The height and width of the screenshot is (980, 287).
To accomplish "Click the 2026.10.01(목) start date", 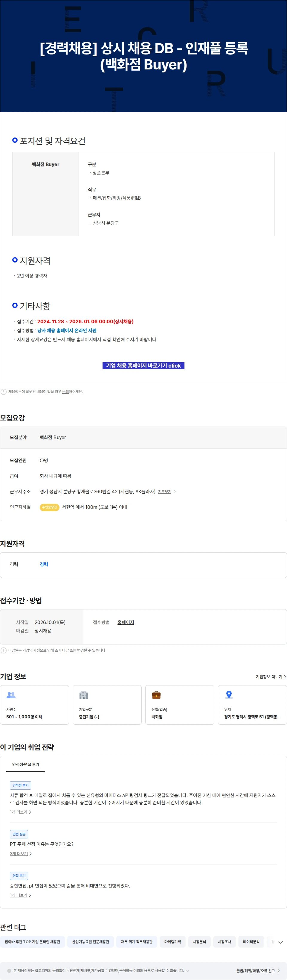I will 50,622.
